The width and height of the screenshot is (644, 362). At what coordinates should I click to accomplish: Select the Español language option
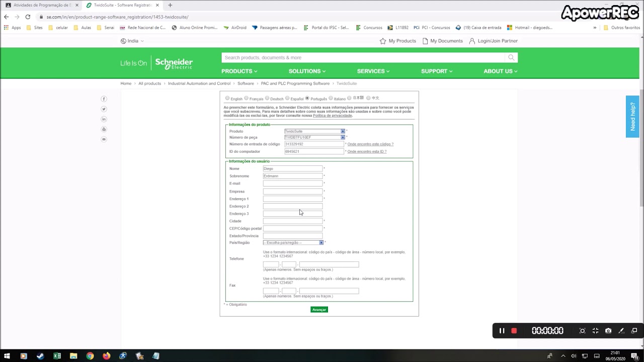pos(287,99)
